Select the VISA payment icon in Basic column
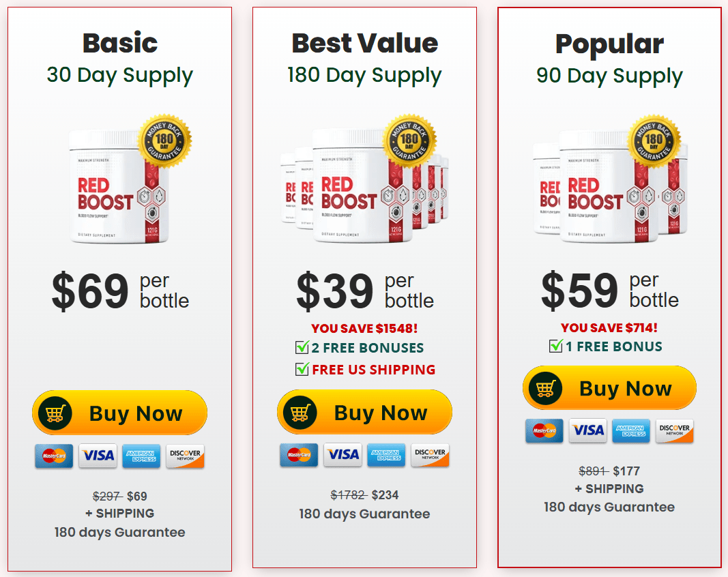 [x=98, y=456]
